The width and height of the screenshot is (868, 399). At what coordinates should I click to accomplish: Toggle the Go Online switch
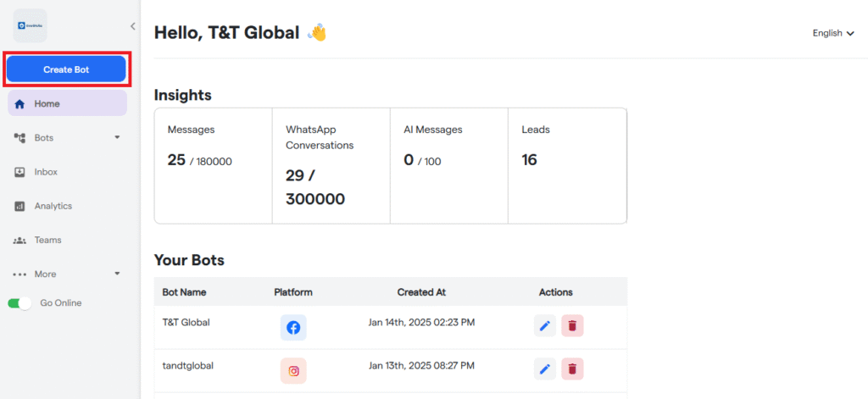coord(19,303)
